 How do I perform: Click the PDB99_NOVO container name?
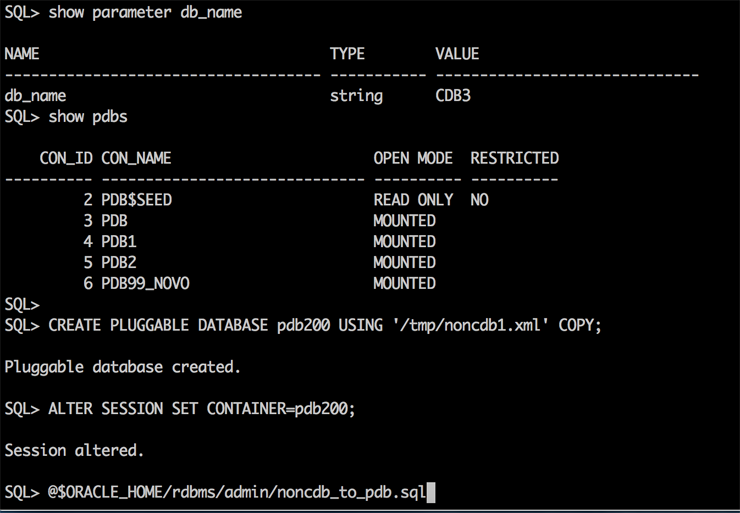[145, 283]
